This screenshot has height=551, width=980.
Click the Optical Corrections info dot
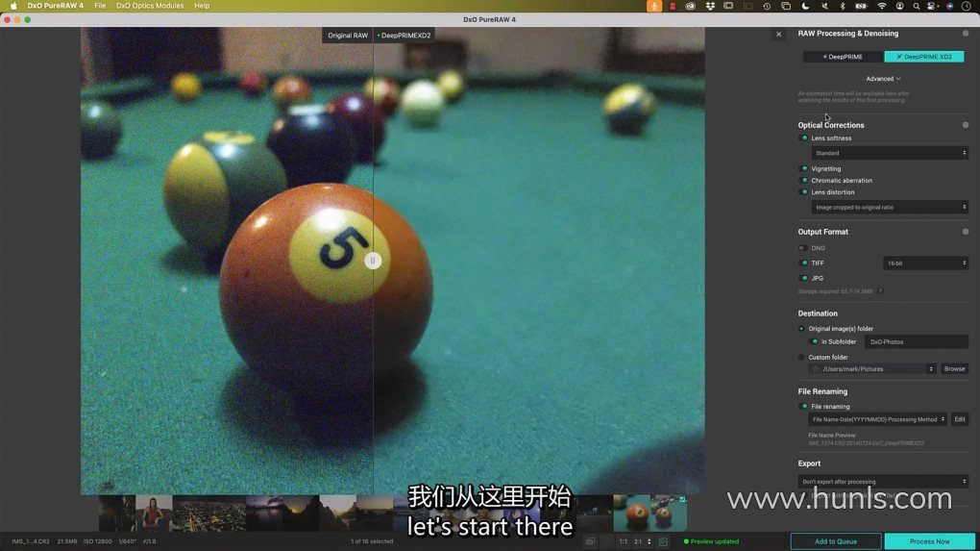(966, 125)
